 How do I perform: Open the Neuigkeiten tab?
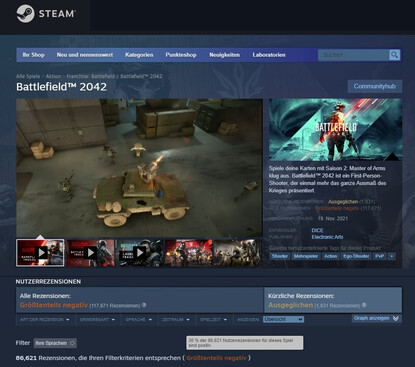pyautogui.click(x=224, y=55)
